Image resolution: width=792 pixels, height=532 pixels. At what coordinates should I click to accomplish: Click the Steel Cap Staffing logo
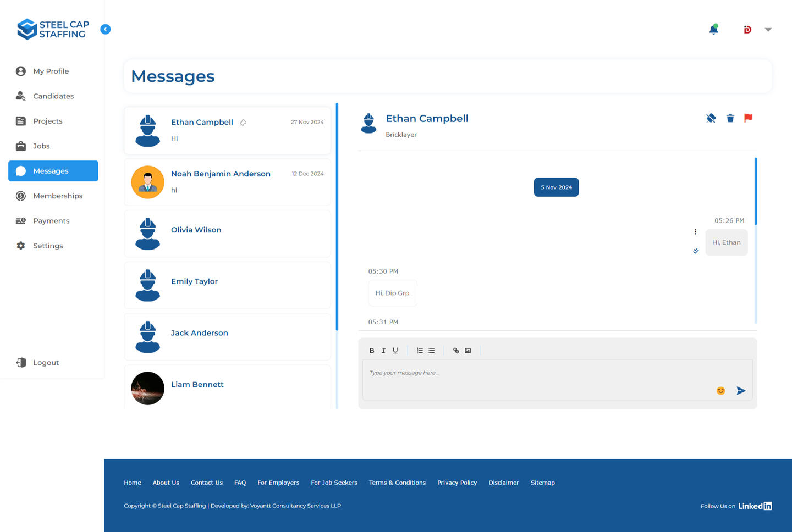[x=53, y=29]
